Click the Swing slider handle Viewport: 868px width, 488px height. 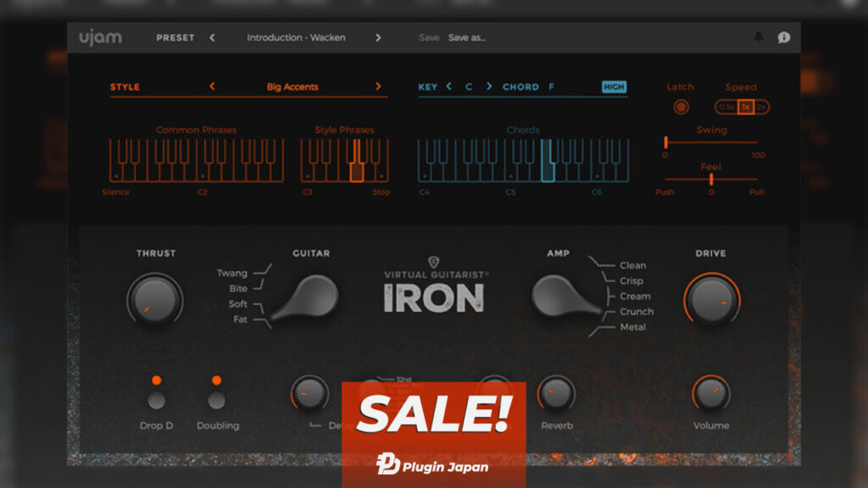click(x=666, y=142)
